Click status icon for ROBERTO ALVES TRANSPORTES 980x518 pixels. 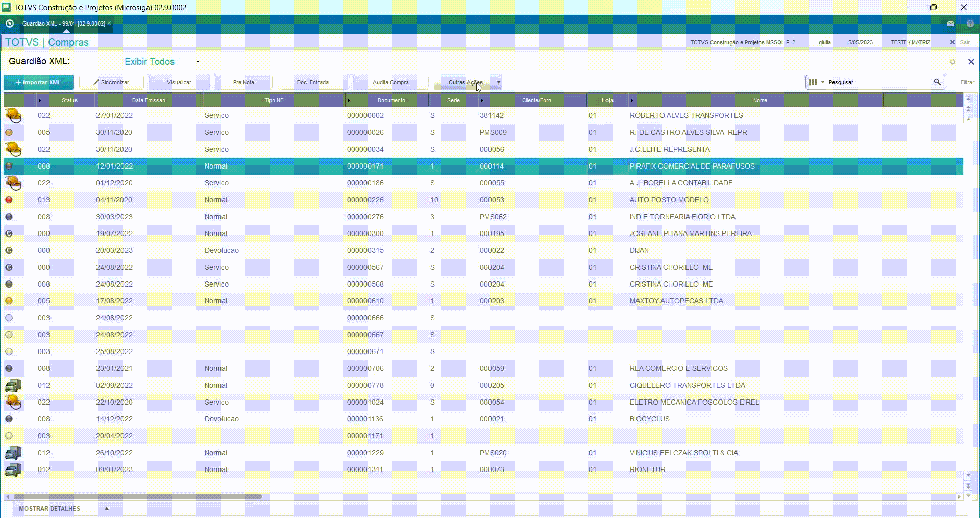13,115
